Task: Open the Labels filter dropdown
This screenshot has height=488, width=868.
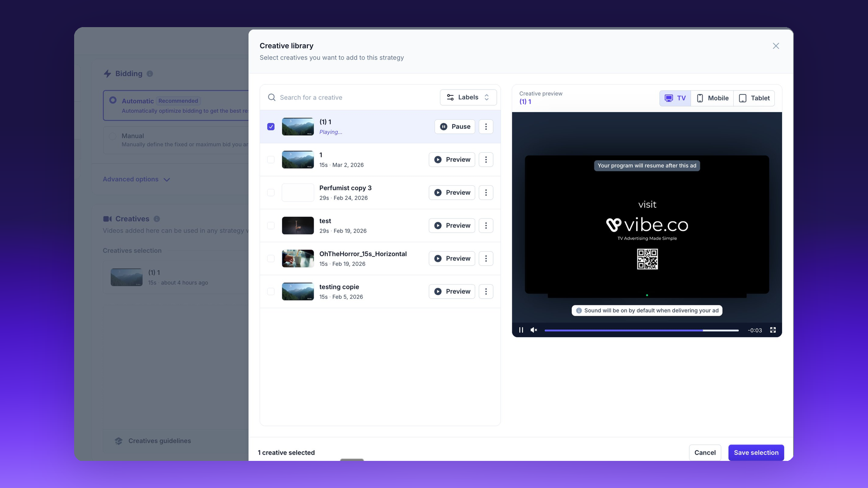Action: pyautogui.click(x=468, y=97)
